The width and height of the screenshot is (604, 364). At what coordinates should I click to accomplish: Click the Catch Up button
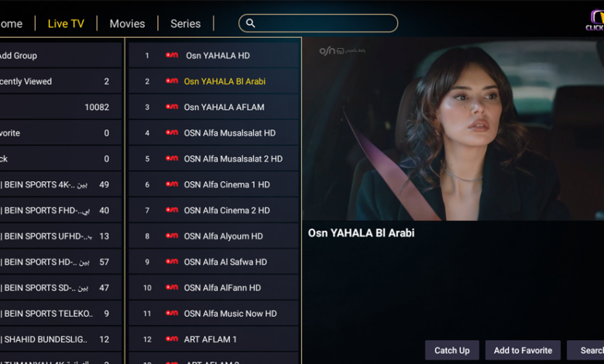point(452,350)
